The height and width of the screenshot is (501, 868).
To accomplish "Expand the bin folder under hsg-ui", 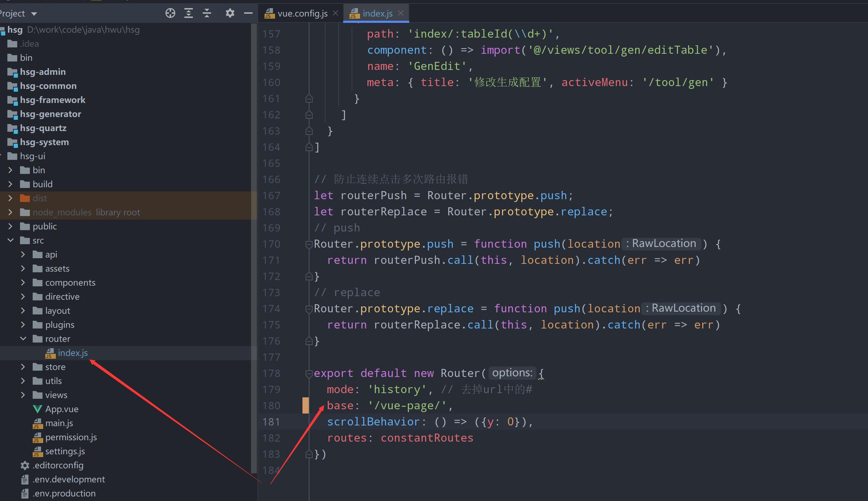I will 11,170.
